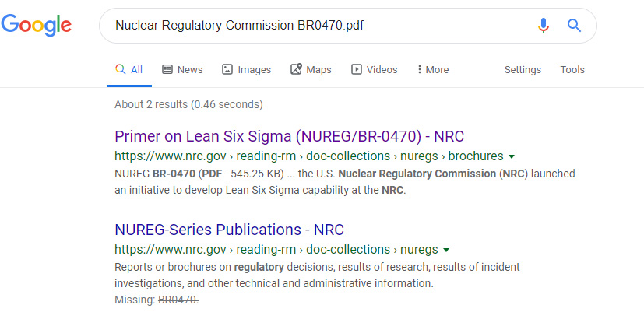Start voice search with microphone icon
644x319 pixels.
(543, 26)
